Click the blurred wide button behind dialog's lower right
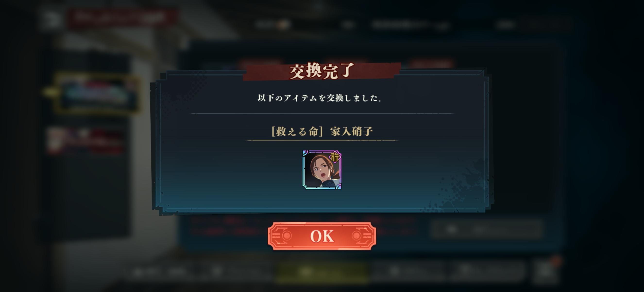The height and width of the screenshot is (292, 644). pos(486,229)
